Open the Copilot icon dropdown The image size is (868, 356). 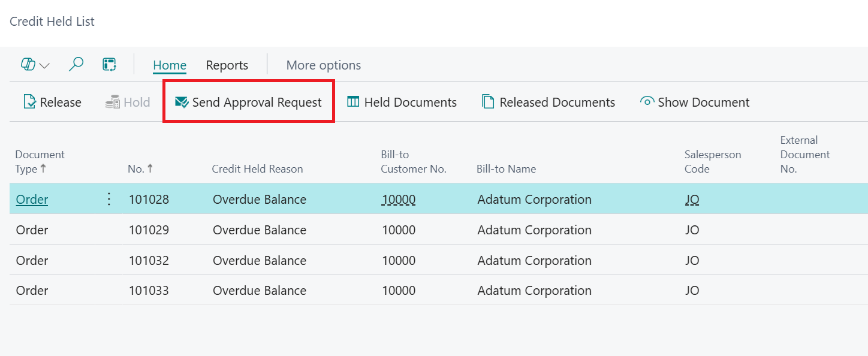tap(35, 65)
